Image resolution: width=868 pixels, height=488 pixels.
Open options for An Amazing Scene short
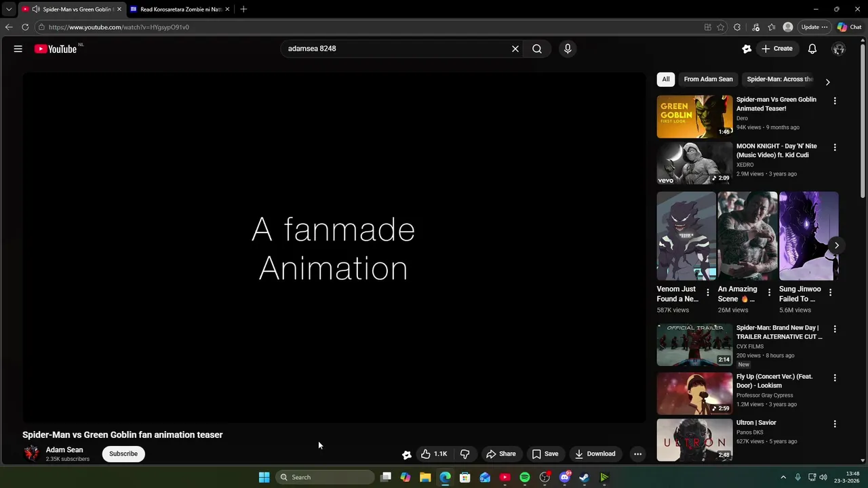[769, 293]
